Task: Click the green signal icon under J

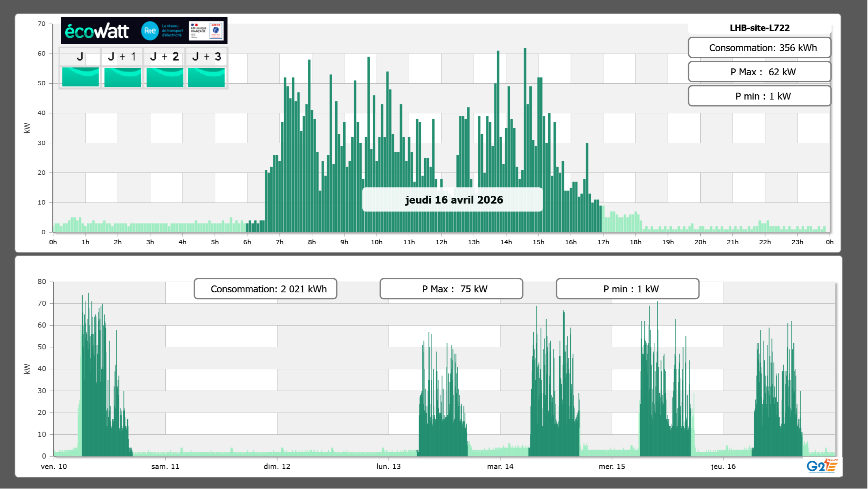Action: tap(80, 77)
